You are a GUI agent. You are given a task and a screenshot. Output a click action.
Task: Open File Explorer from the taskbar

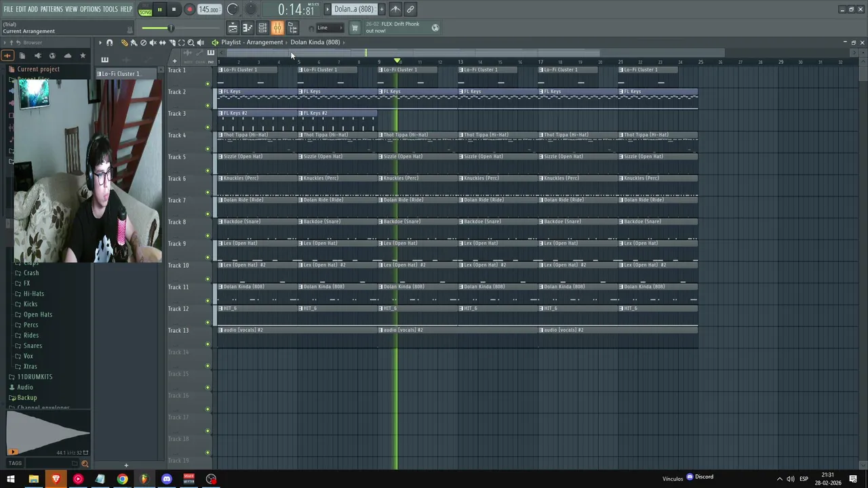[x=33, y=479]
